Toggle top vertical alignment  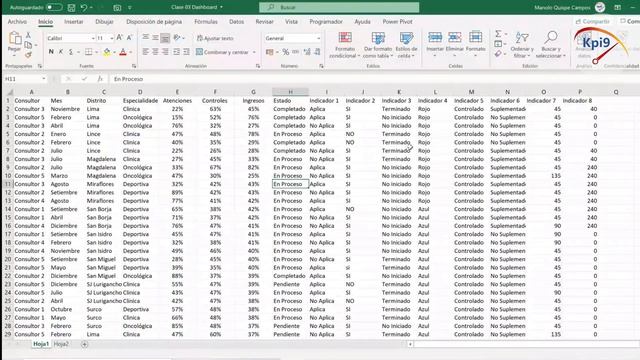146,38
